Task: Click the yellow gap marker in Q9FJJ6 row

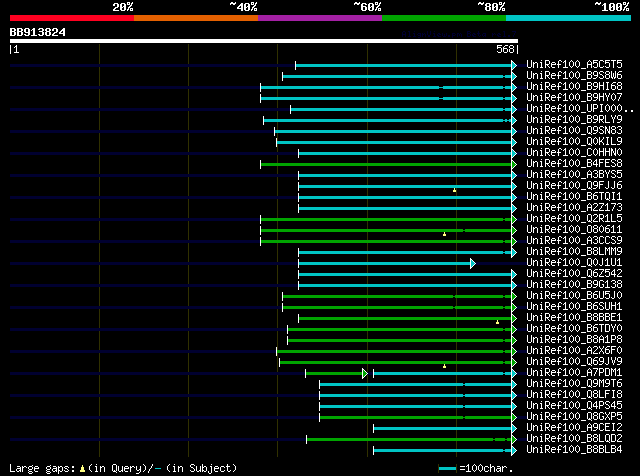Action: 454,190
